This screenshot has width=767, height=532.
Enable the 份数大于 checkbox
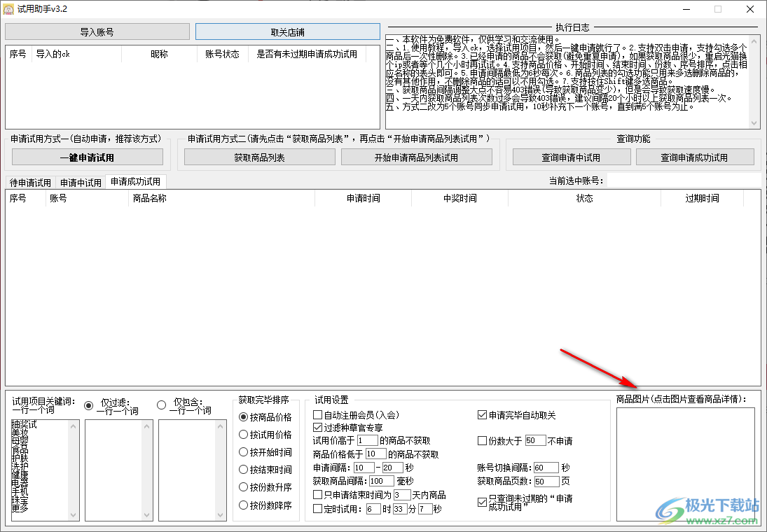tap(482, 440)
